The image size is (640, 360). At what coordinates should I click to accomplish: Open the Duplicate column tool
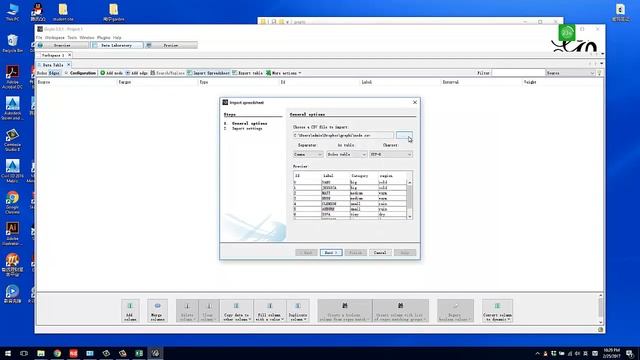point(298,310)
